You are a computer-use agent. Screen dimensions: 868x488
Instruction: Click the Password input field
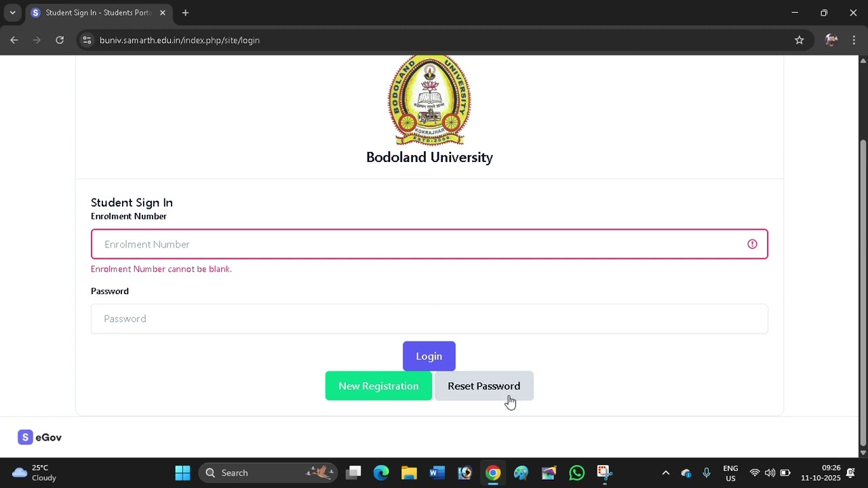pyautogui.click(x=429, y=319)
